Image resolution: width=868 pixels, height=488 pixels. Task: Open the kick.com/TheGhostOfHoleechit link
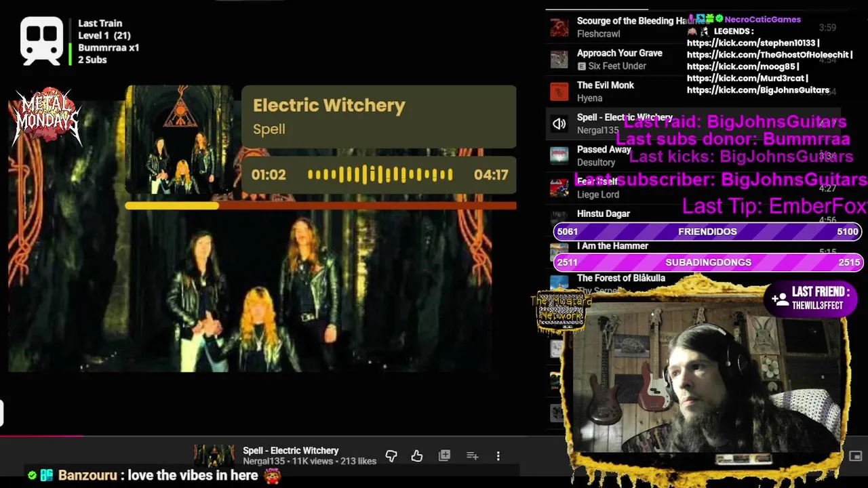[x=770, y=55]
